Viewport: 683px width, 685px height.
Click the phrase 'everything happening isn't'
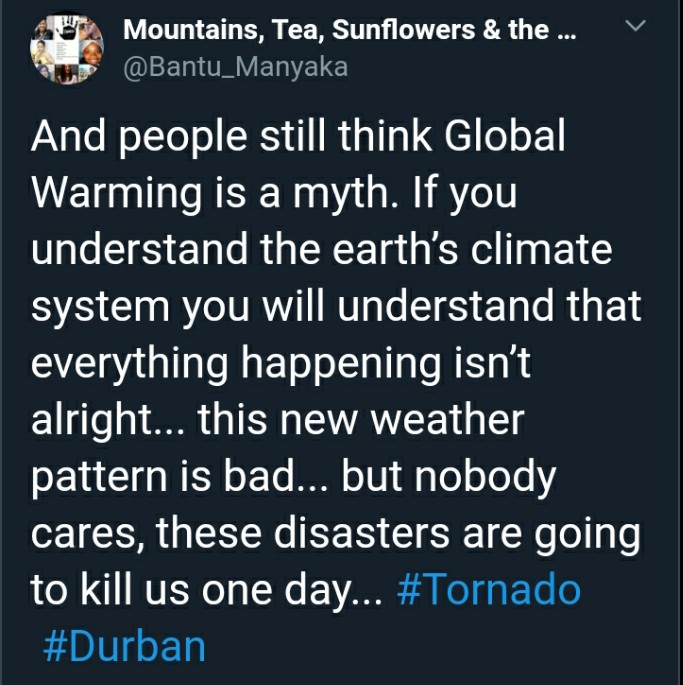tap(281, 363)
